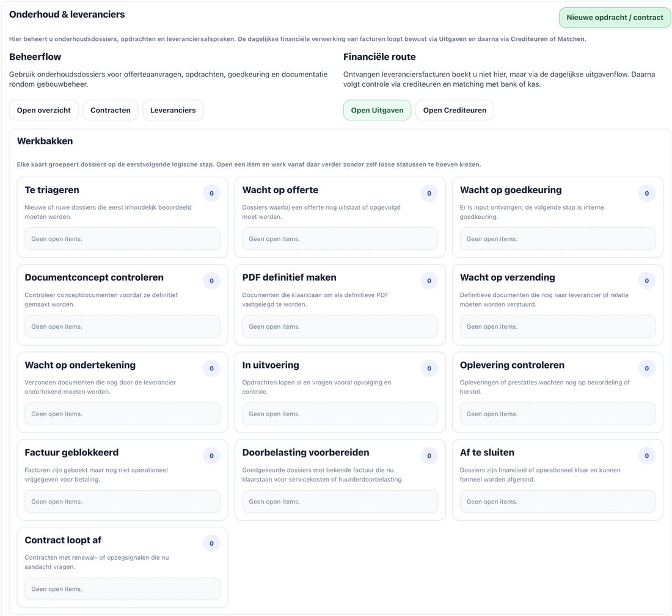Click the 'Geen open items.' box under Wacht op offerte

[x=340, y=239]
